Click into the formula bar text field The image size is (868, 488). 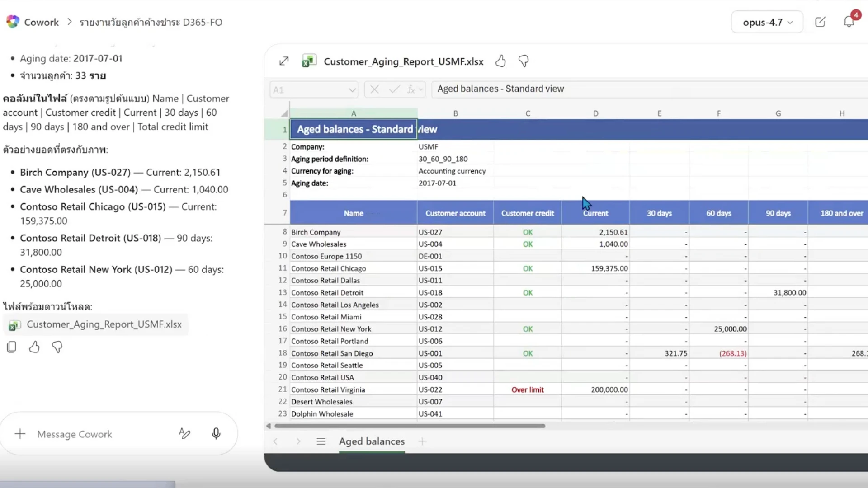(x=649, y=89)
